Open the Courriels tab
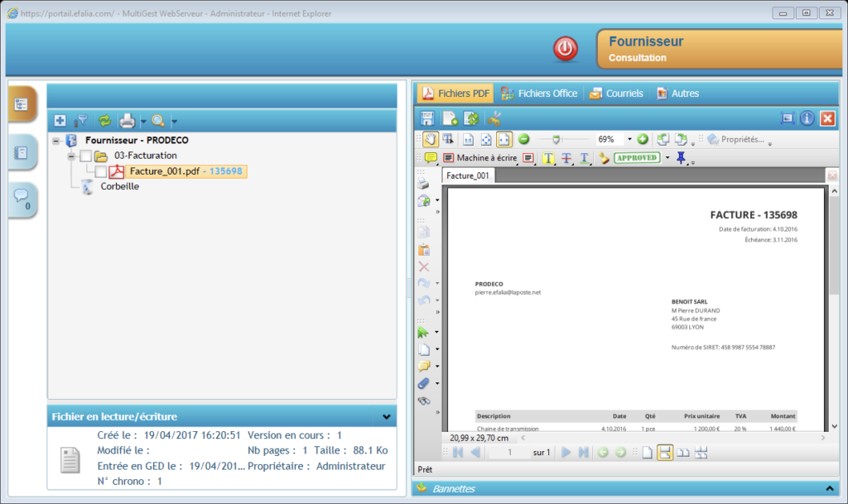 point(616,94)
